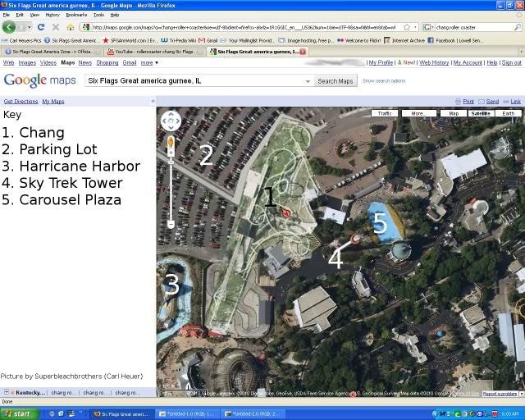Open the Maps search box suggestions arrow
Screen dimensions: 525x420
[308, 81]
